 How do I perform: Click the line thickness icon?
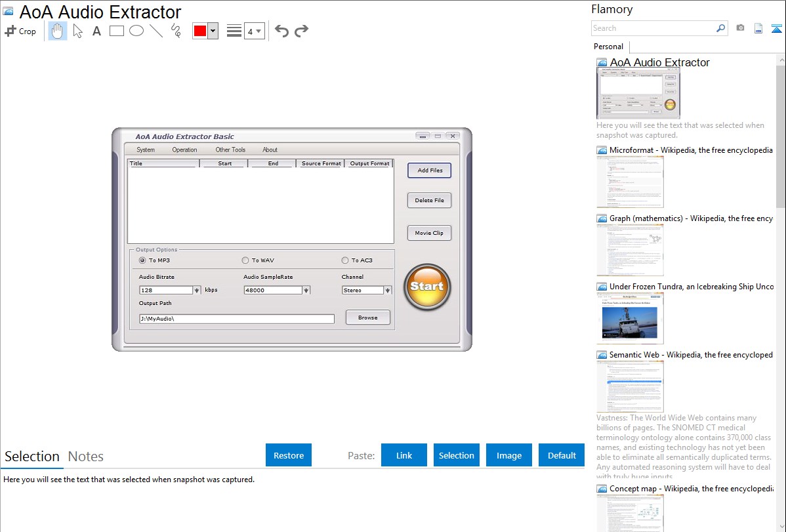click(234, 31)
